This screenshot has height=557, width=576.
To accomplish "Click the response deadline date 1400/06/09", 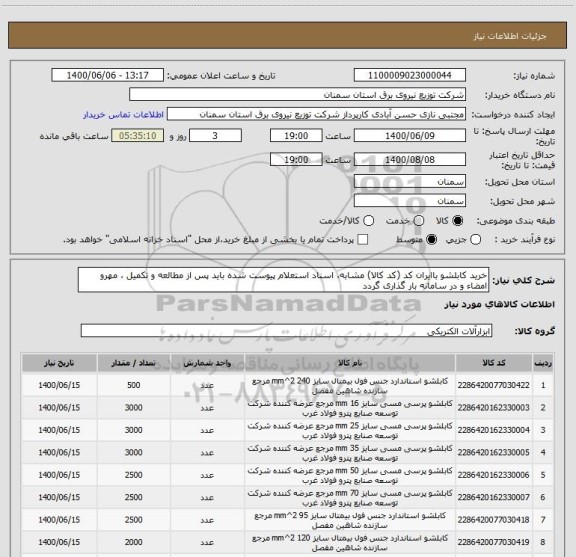I will (x=410, y=136).
